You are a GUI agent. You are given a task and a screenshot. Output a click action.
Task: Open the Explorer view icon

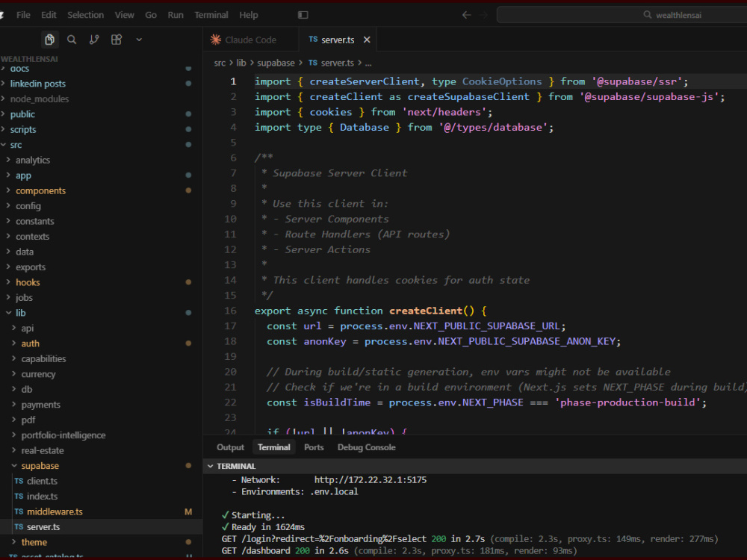[x=49, y=40]
